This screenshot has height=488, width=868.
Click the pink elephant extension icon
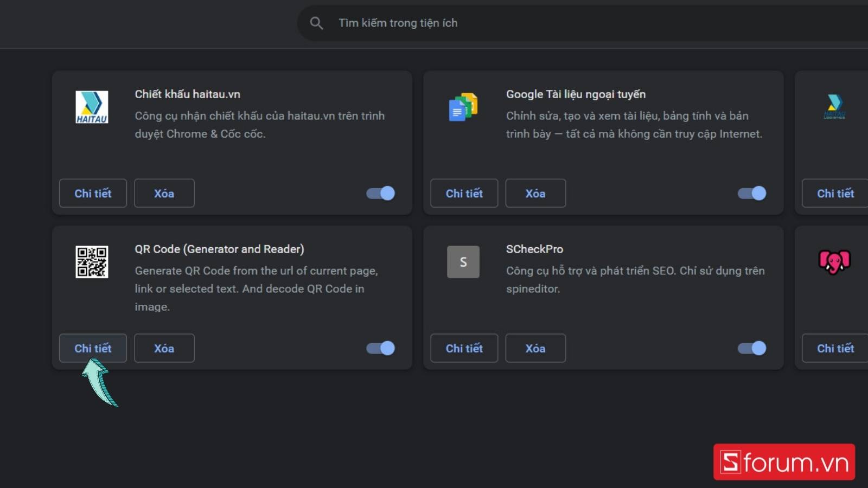(x=834, y=262)
